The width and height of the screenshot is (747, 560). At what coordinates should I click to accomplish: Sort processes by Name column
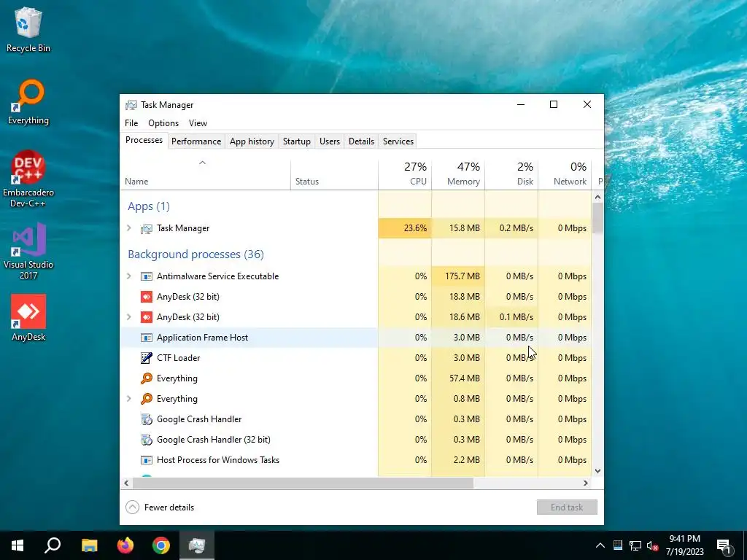coord(205,175)
